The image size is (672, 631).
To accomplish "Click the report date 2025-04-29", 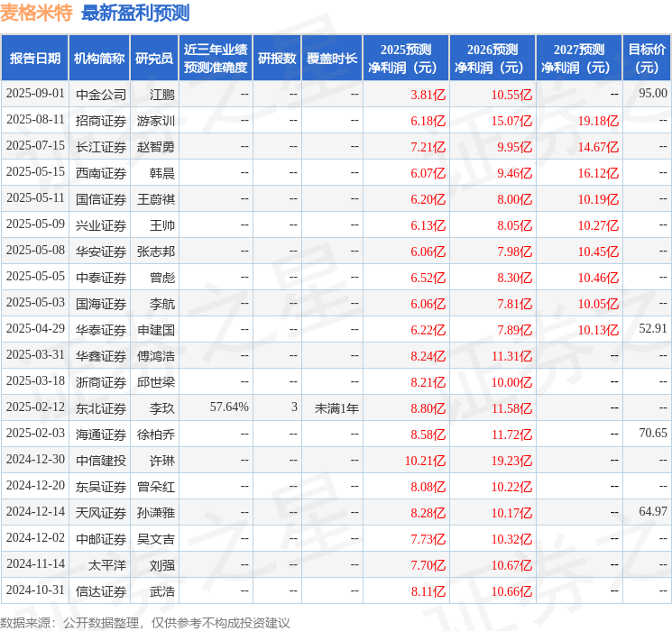I will (35, 328).
